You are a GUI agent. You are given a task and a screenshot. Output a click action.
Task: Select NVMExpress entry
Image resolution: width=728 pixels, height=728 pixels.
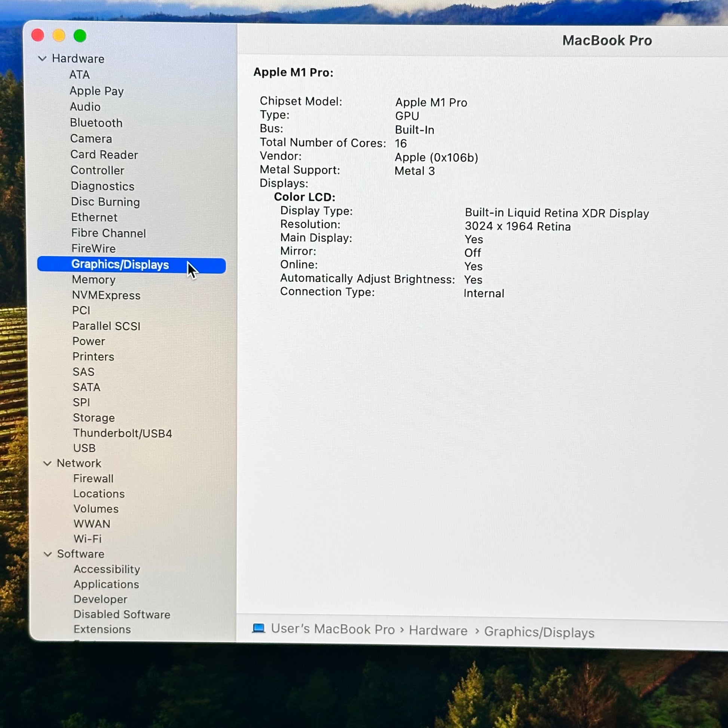[106, 296]
